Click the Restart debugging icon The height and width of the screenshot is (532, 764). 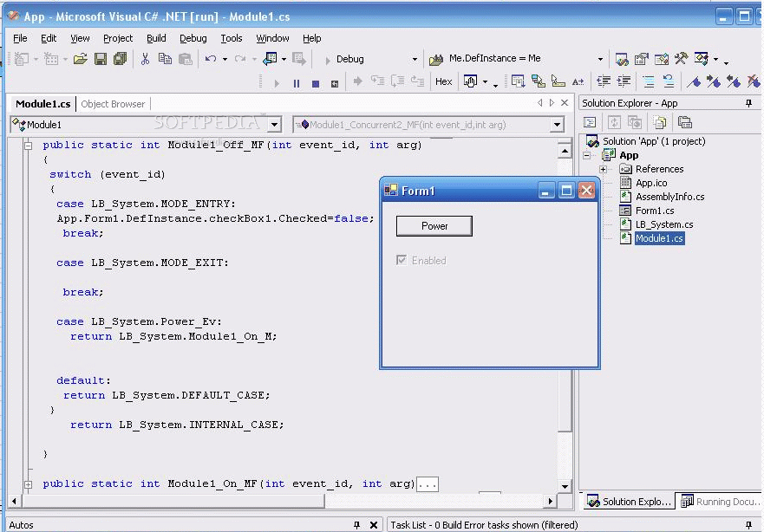[x=335, y=84]
